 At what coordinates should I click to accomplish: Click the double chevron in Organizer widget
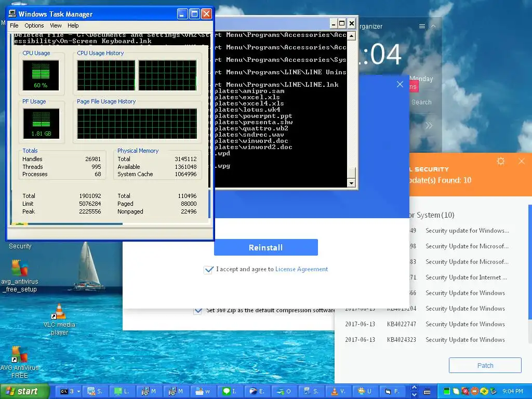429,126
